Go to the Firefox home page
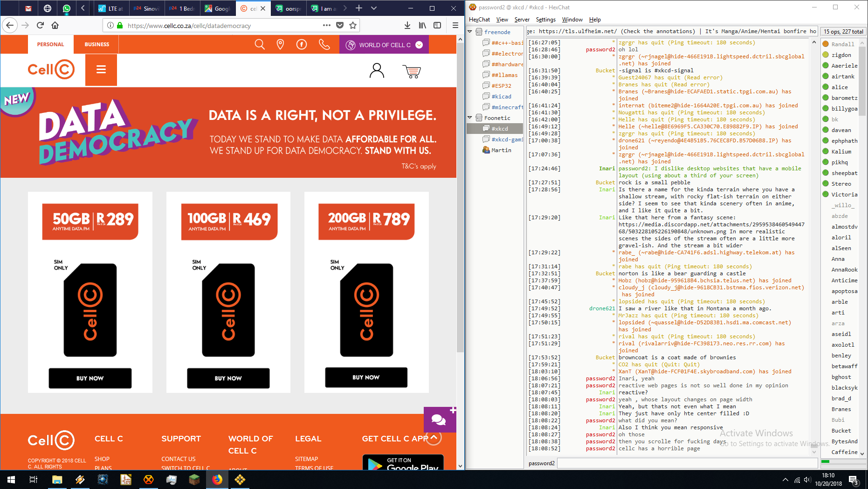 click(x=55, y=25)
